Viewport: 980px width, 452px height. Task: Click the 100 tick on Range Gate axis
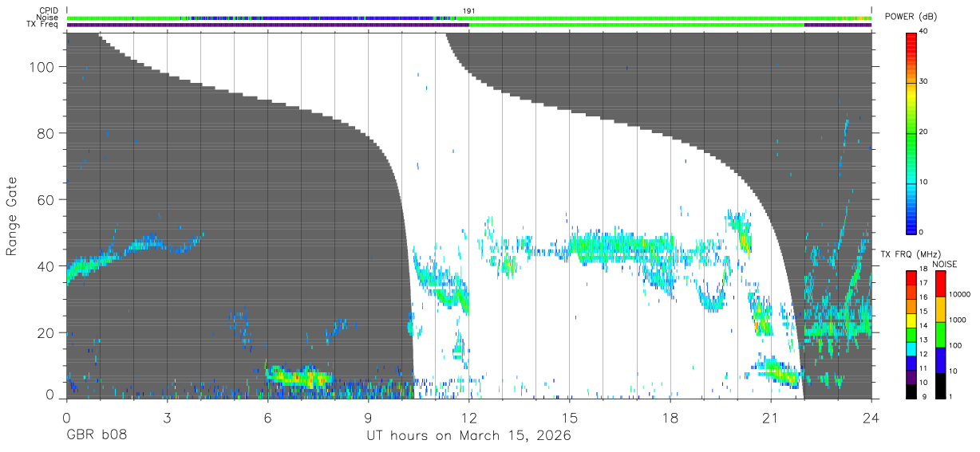pos(43,67)
